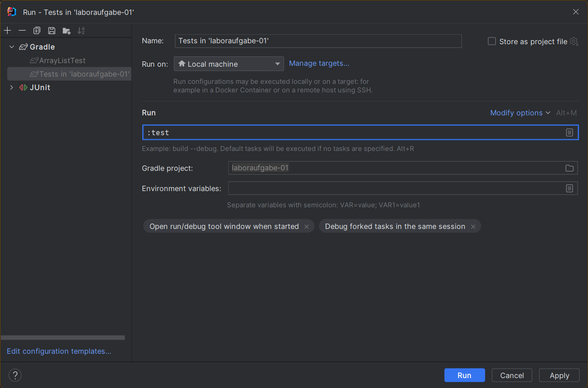Screen dimensions: 588x388
Task: Click the blue Run button
Action: tap(464, 375)
